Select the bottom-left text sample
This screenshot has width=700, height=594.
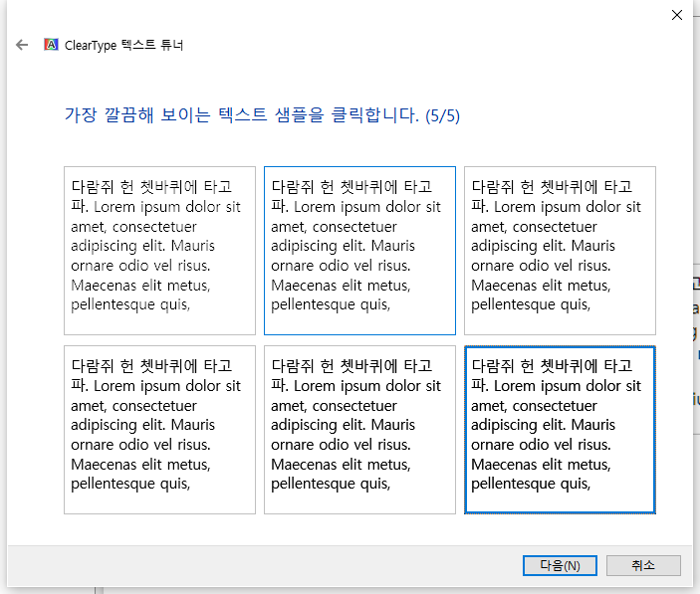click(160, 430)
